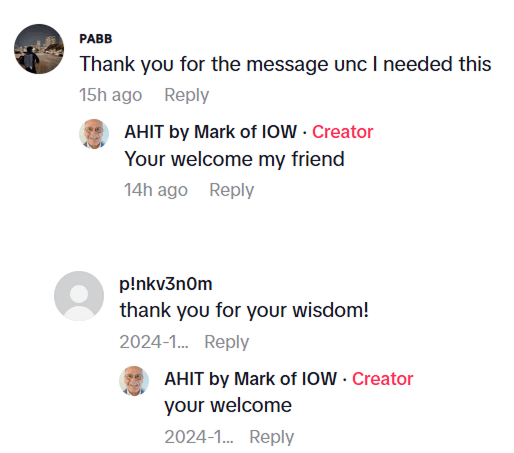Open the AHIT by Mark of IOW name above 'Your welcome my friend'
Image resolution: width=514 pixels, height=453 pixels.
click(210, 132)
